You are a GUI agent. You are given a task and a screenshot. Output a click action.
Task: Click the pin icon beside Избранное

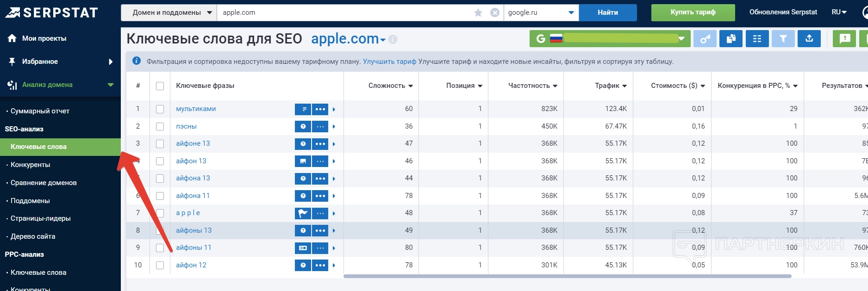pos(12,62)
